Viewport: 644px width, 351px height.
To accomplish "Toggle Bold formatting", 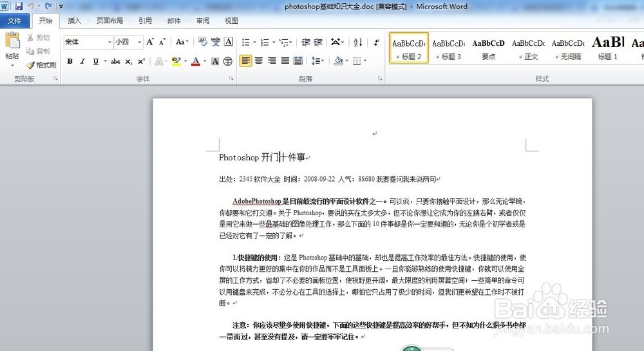I will pyautogui.click(x=70, y=61).
